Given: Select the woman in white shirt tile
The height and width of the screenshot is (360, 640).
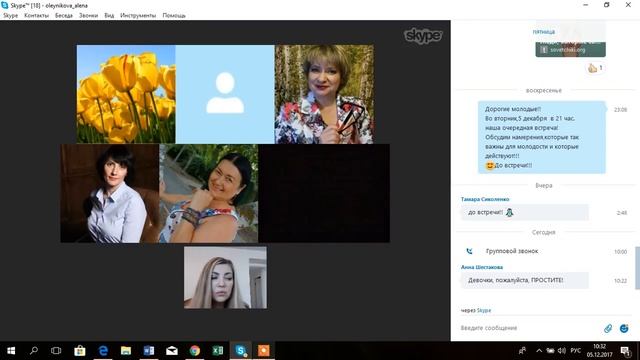Looking at the screenshot, I should [110, 193].
